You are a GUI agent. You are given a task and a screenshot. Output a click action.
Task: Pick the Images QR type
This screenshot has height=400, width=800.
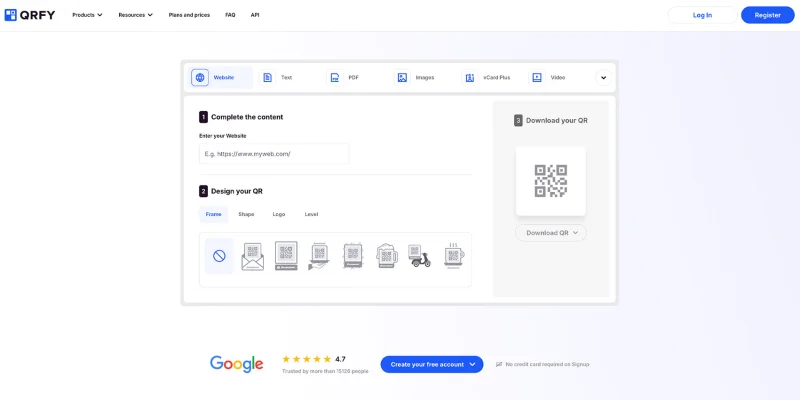(416, 77)
